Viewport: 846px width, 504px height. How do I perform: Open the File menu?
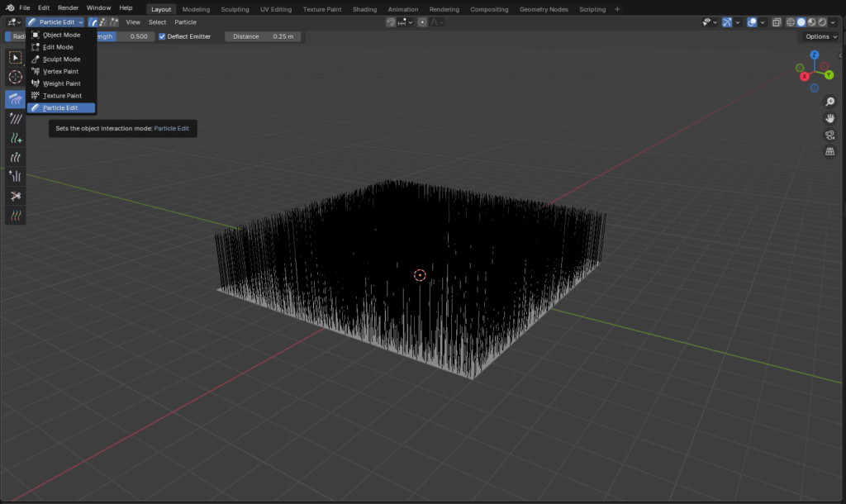[x=24, y=8]
